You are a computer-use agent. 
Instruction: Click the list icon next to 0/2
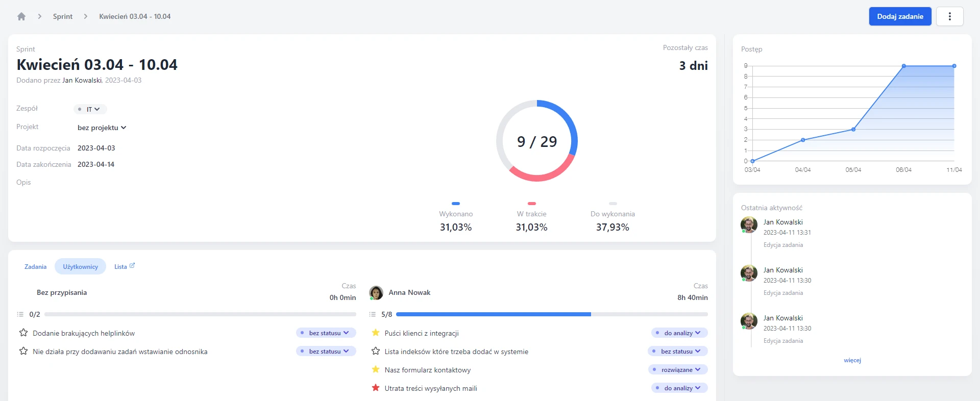pos(20,314)
